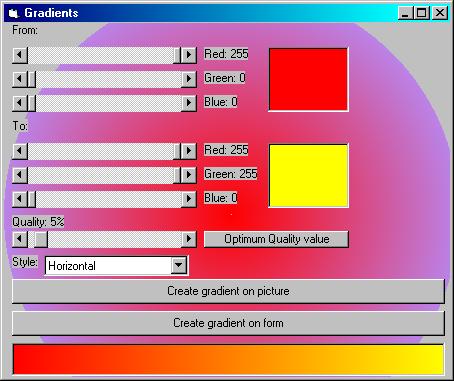Click Create gradient on form button
This screenshot has height=381, width=454.
[228, 323]
